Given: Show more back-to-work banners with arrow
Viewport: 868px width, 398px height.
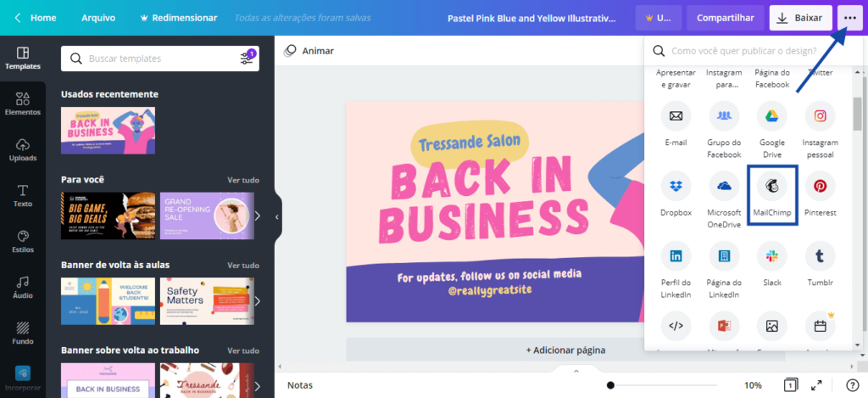Looking at the screenshot, I should pos(258,386).
